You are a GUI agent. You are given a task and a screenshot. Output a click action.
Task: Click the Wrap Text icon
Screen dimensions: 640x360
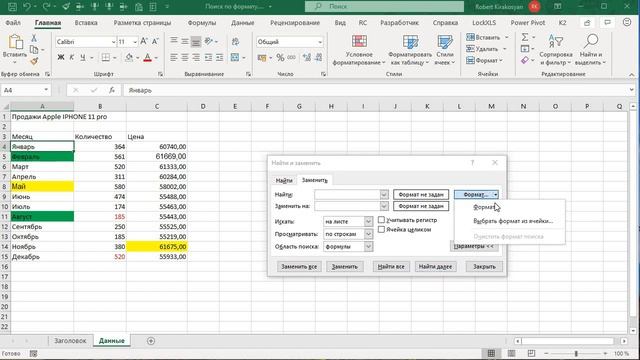[235, 42]
